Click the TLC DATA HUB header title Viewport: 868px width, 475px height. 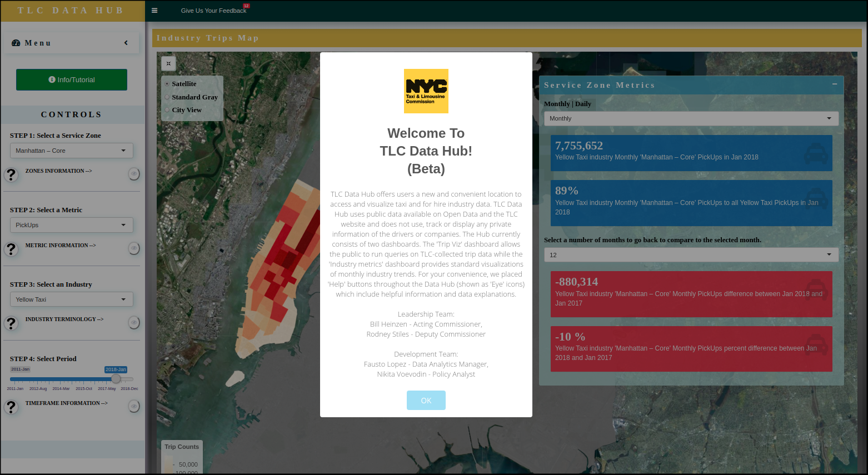(x=71, y=11)
